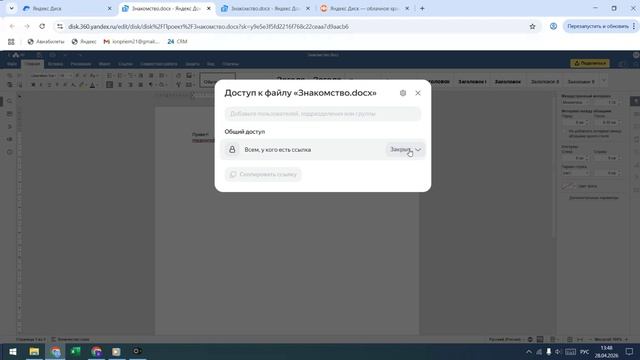
Task: Open the comments panel in the left sidebar
Action: click(x=9, y=114)
